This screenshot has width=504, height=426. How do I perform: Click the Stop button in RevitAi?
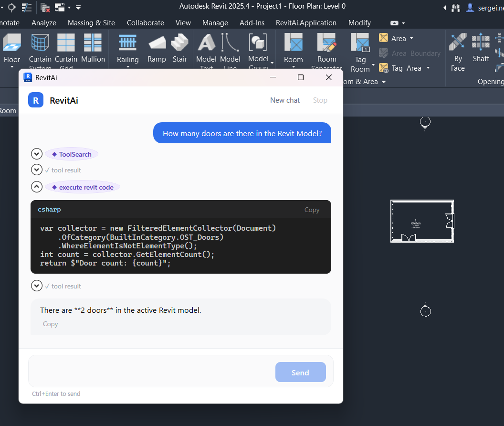(x=320, y=100)
